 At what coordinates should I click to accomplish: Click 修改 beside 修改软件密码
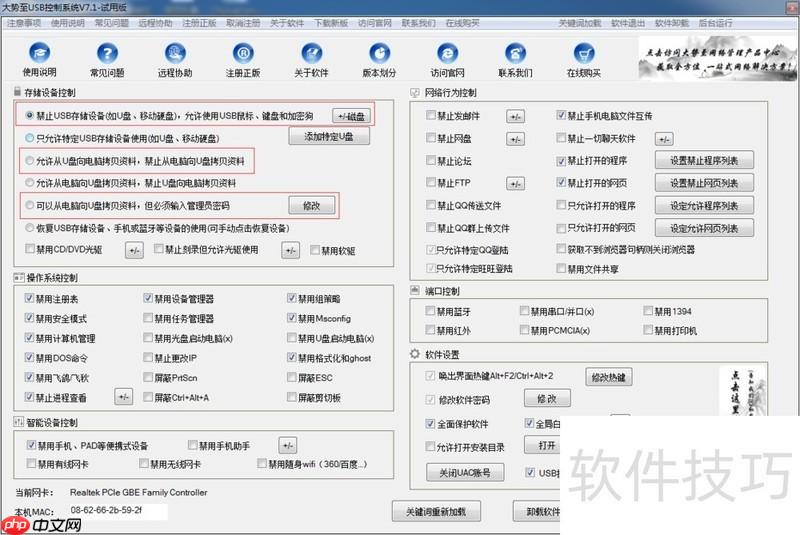pyautogui.click(x=547, y=399)
